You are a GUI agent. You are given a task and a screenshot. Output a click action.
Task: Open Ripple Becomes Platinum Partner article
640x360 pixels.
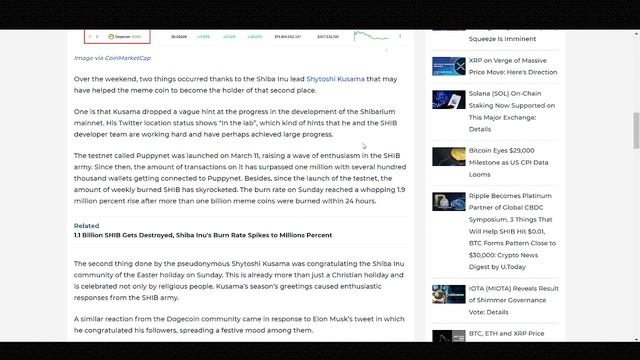(x=512, y=231)
